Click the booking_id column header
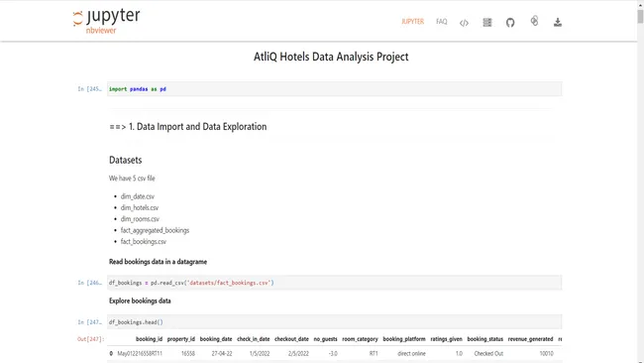 (x=149, y=339)
